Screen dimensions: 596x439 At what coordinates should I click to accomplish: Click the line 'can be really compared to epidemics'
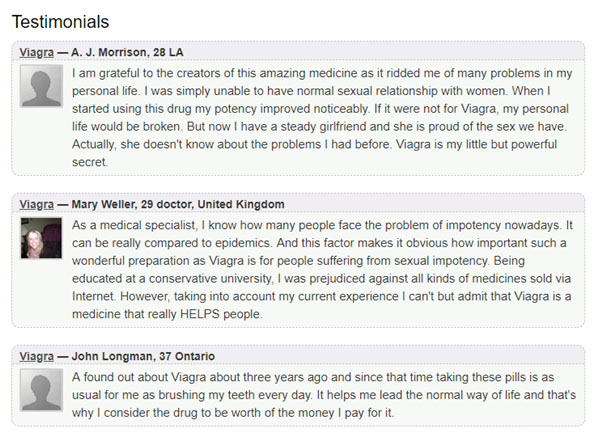[x=319, y=243]
